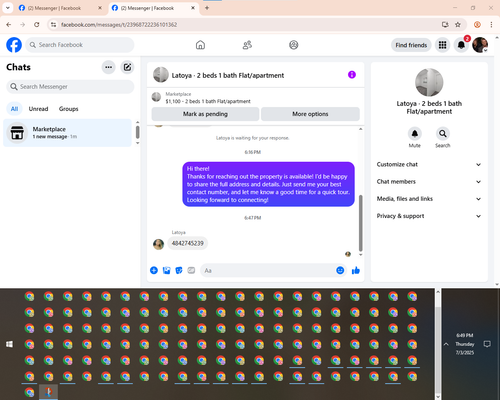Click conversation title Latoya 2 beds 1 bath
Viewport: 500px width, 400px height.
pyautogui.click(x=228, y=75)
